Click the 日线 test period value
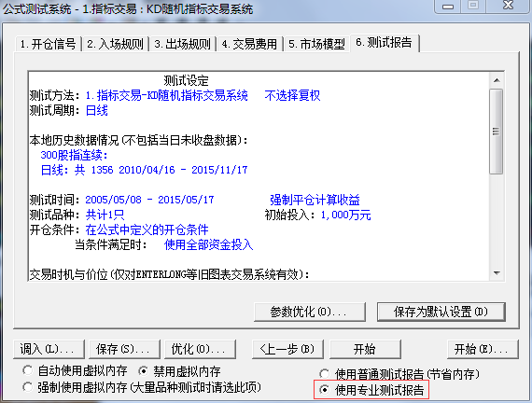532x403 pixels. [x=97, y=111]
